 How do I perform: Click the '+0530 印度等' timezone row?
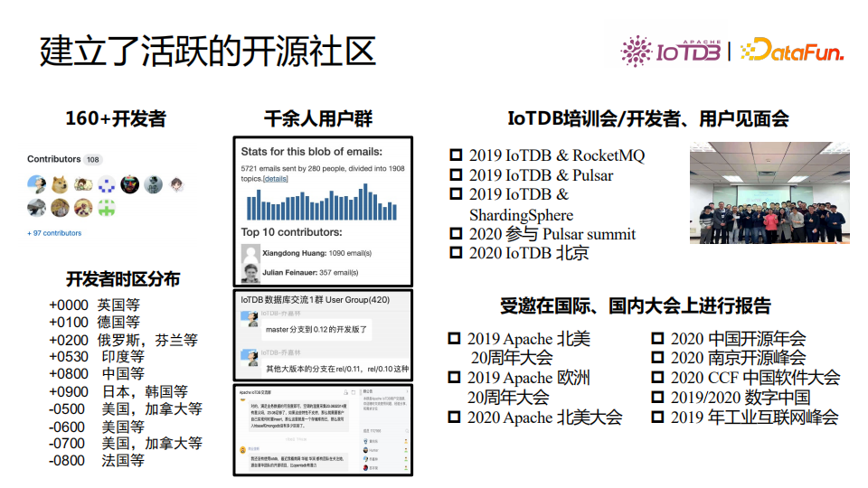coord(97,356)
